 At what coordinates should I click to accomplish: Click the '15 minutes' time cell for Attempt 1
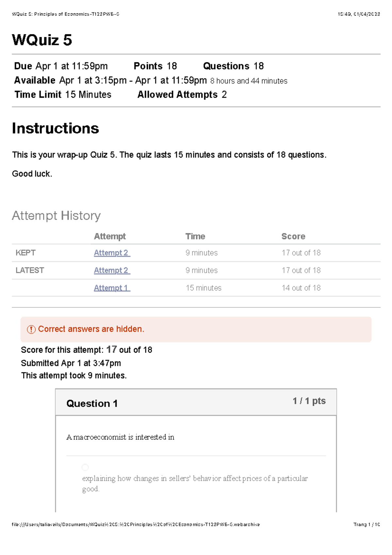pyautogui.click(x=204, y=288)
